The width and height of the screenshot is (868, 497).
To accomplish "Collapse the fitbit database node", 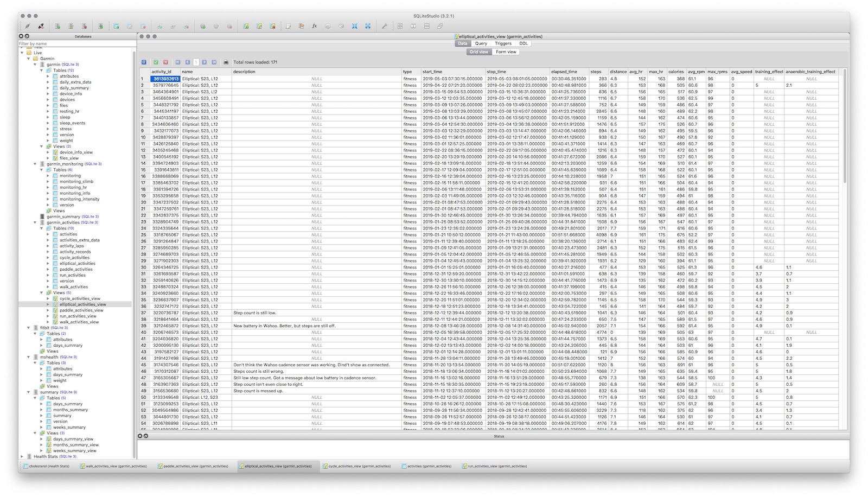I will pos(29,328).
